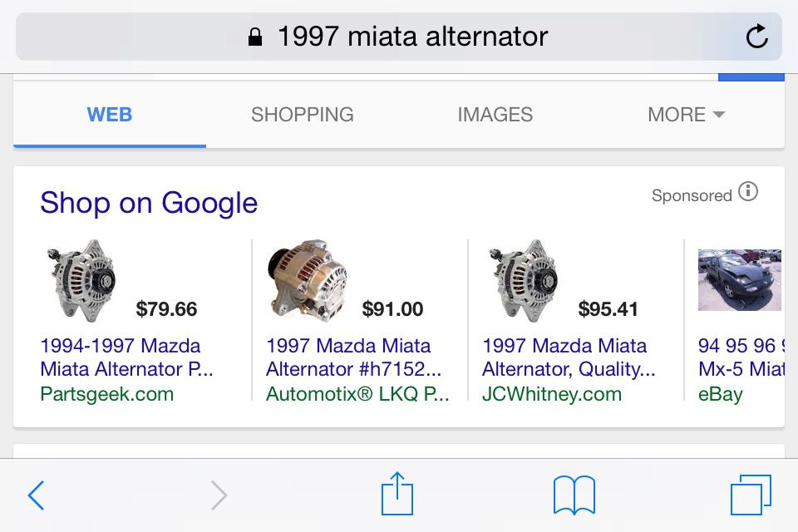798x532 pixels.
Task: Show open tabs with the tabs icon
Action: pos(751,495)
